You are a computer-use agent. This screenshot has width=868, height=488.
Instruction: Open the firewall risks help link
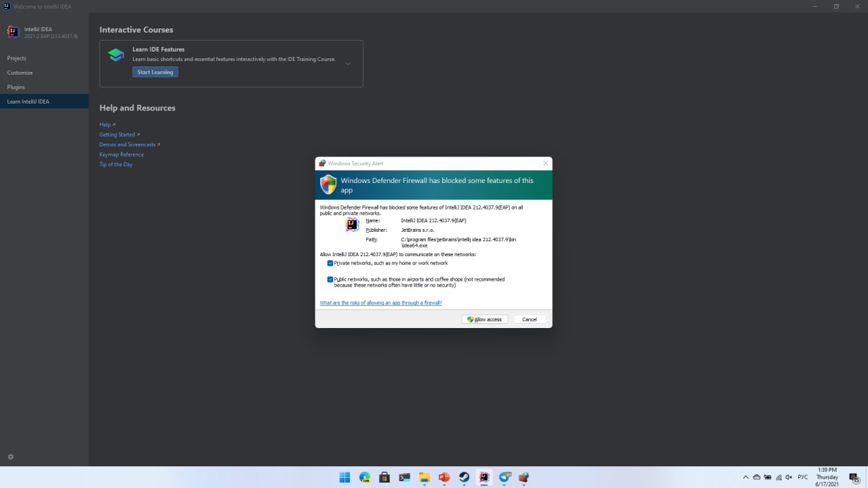point(380,303)
